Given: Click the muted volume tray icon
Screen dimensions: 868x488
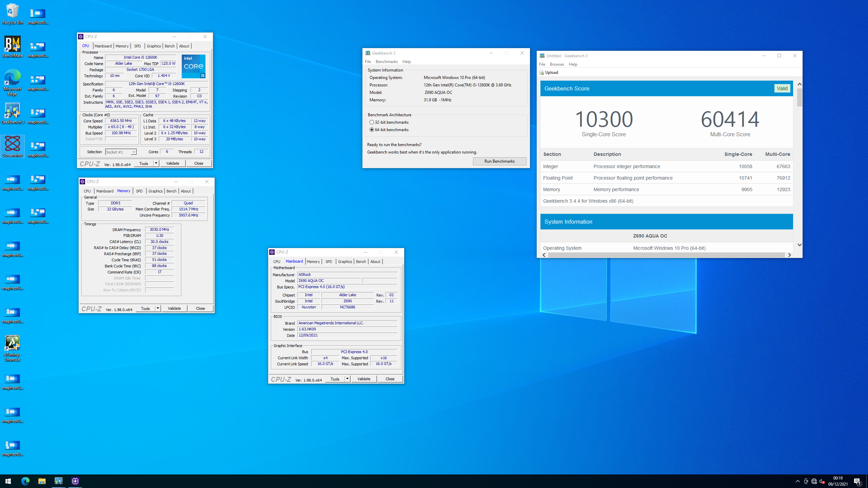Looking at the screenshot, I should click(x=822, y=481).
